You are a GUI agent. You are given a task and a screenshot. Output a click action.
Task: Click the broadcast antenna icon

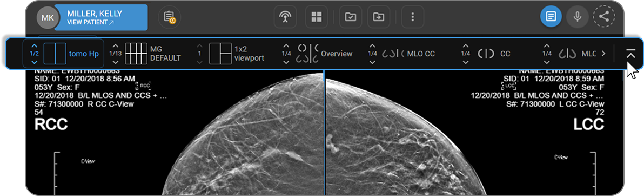[285, 17]
